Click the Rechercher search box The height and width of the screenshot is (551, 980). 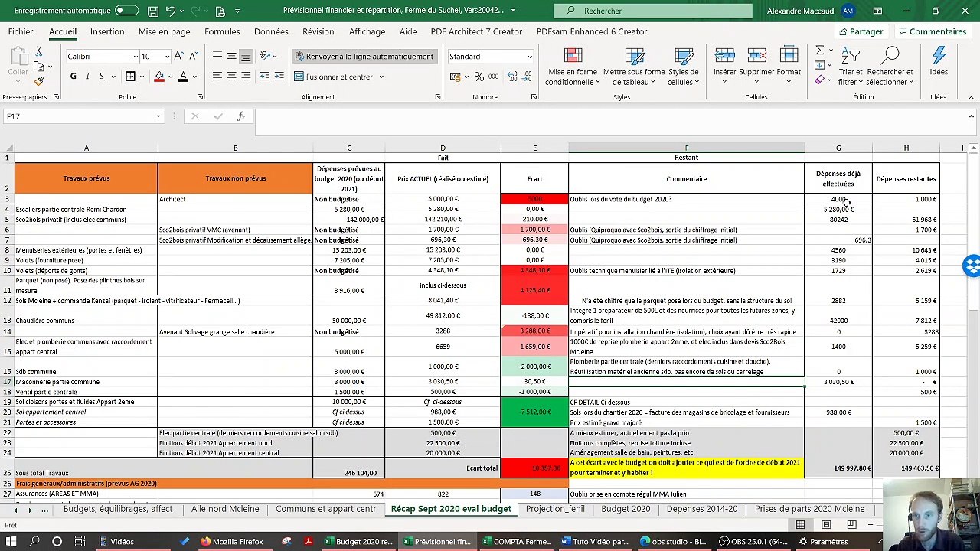coord(652,11)
